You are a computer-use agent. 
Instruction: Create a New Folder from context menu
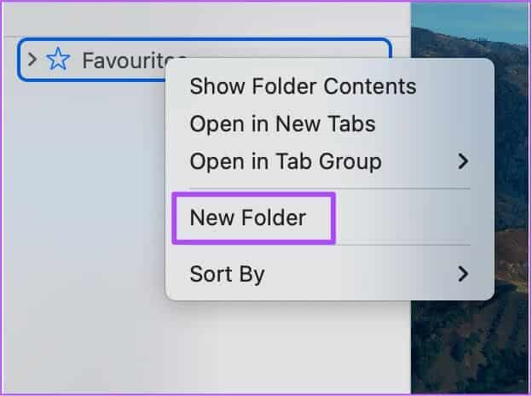248,218
